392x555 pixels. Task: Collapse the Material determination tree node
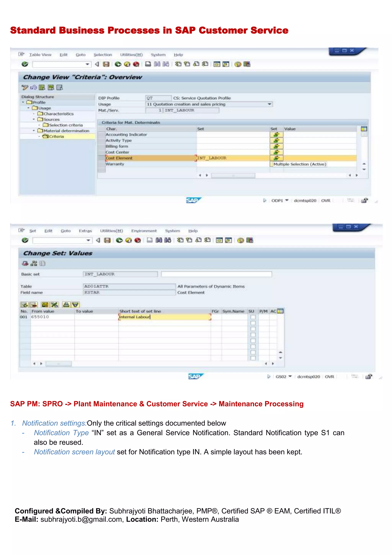pyautogui.click(x=34, y=131)
